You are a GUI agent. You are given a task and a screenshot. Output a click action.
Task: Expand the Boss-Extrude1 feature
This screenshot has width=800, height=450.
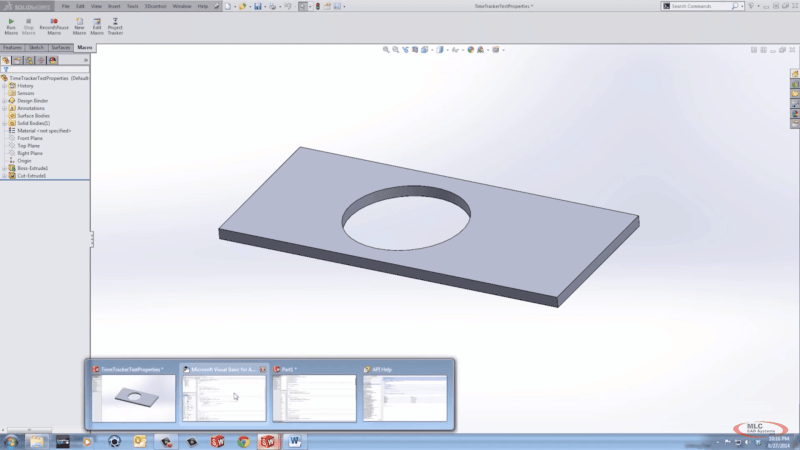tap(5, 168)
